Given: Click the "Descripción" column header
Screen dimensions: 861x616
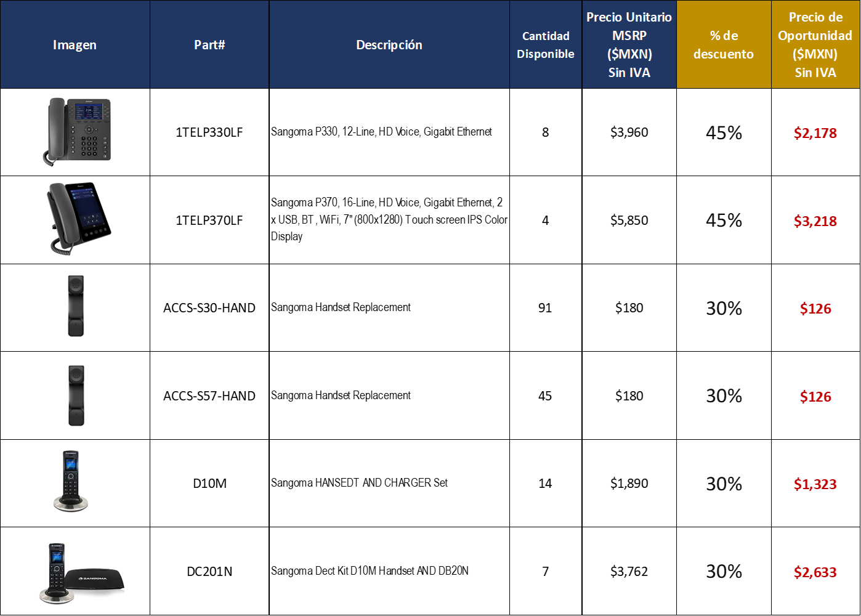Looking at the screenshot, I should click(389, 45).
